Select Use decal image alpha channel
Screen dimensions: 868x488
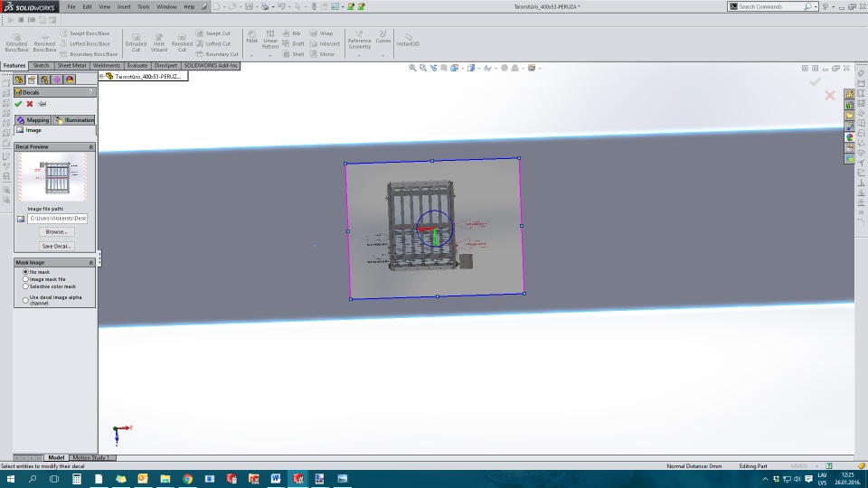point(25,300)
